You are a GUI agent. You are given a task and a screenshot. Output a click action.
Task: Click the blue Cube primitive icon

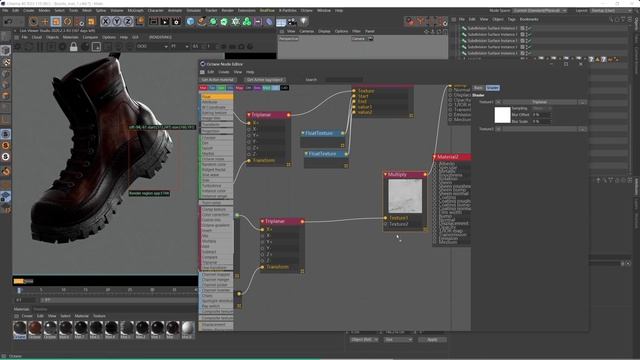coord(191,21)
